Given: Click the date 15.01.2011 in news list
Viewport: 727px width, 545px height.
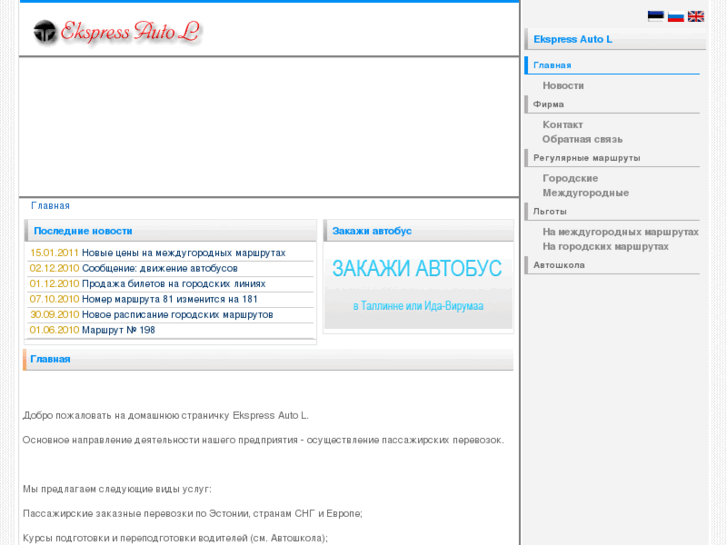Looking at the screenshot, I should pos(54,253).
